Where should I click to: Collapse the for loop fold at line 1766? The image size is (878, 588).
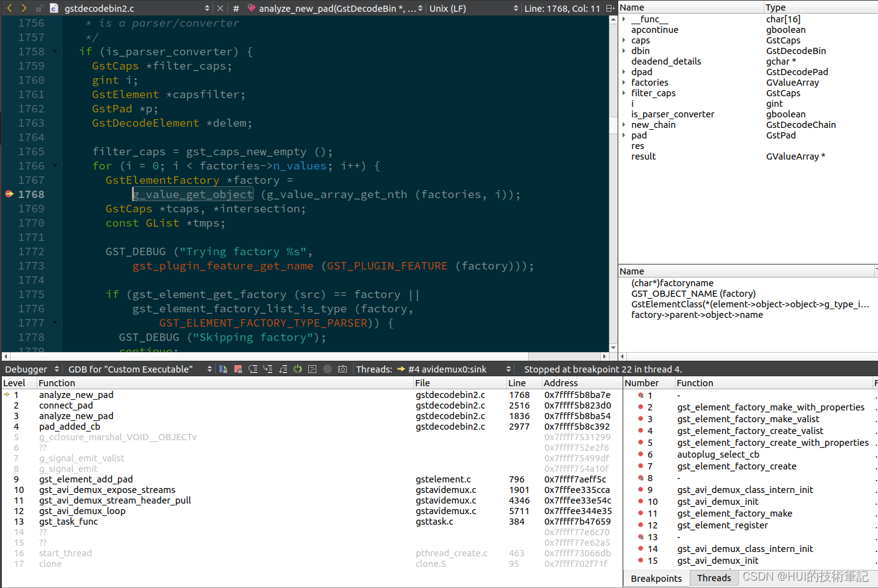pyautogui.click(x=55, y=166)
